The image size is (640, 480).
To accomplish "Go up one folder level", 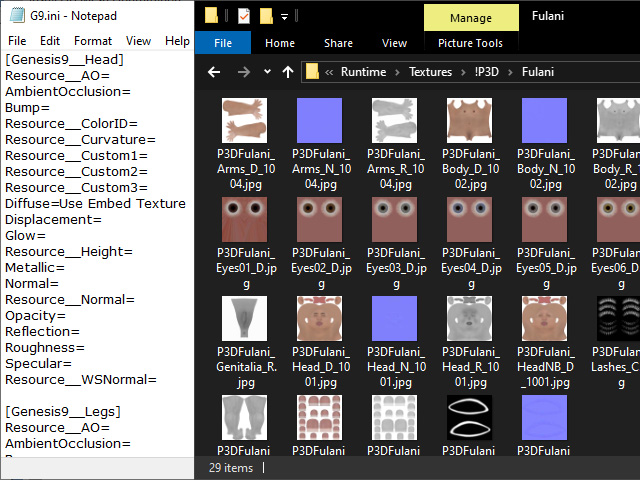I will click(288, 72).
